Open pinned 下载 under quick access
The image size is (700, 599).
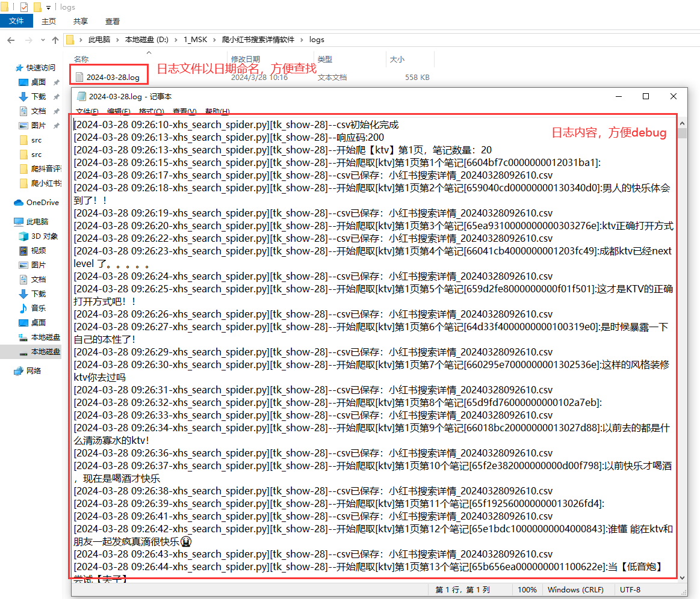(x=39, y=96)
